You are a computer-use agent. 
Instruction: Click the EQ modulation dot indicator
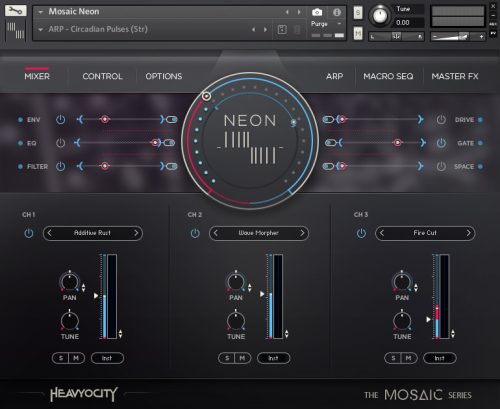point(20,143)
